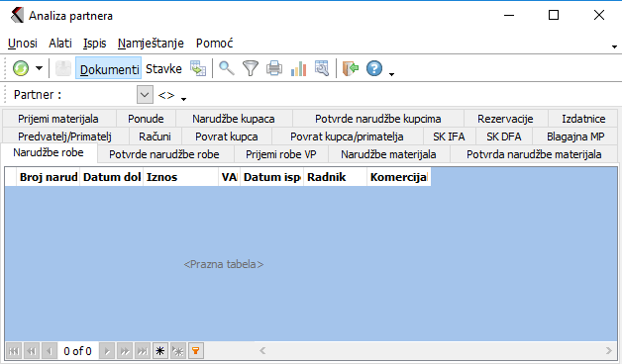The image size is (622, 364).
Task: Click the printer icon
Action: [274, 68]
